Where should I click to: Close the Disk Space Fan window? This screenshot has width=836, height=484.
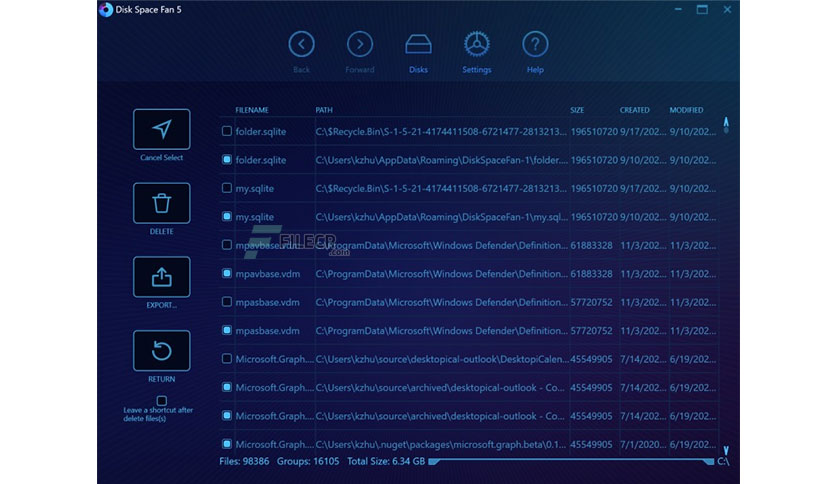pos(727,9)
